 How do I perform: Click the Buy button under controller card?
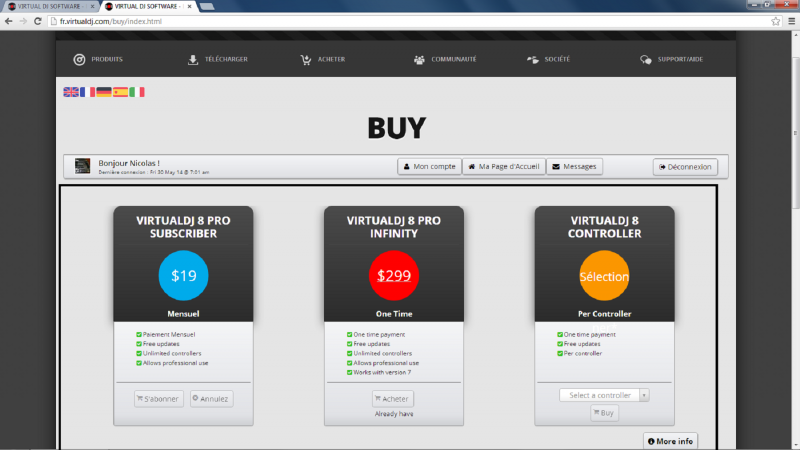pos(604,413)
